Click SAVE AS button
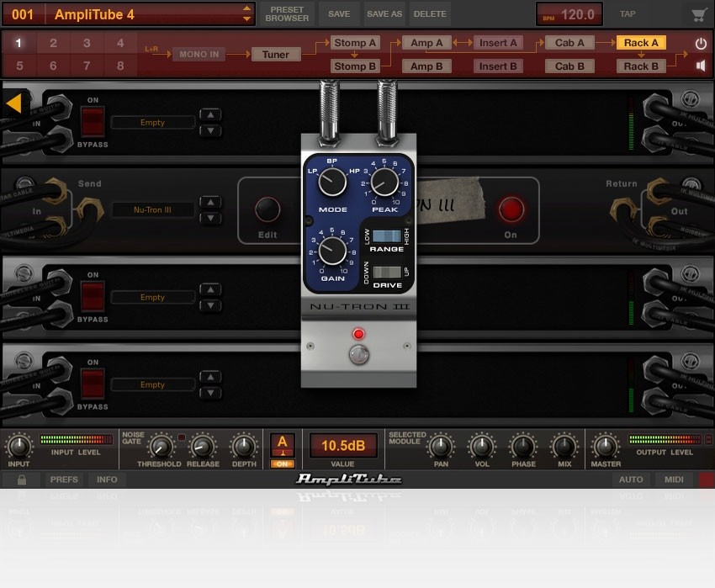This screenshot has width=715, height=588. point(384,14)
